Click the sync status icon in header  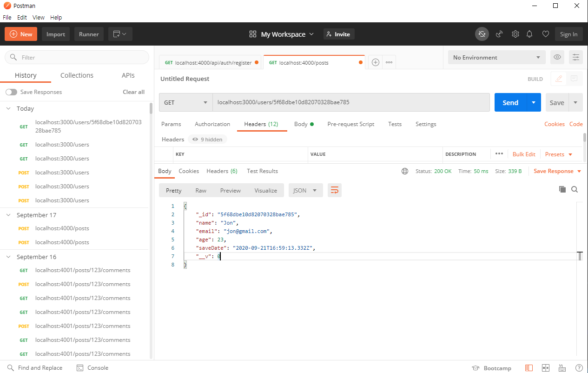pyautogui.click(x=482, y=34)
